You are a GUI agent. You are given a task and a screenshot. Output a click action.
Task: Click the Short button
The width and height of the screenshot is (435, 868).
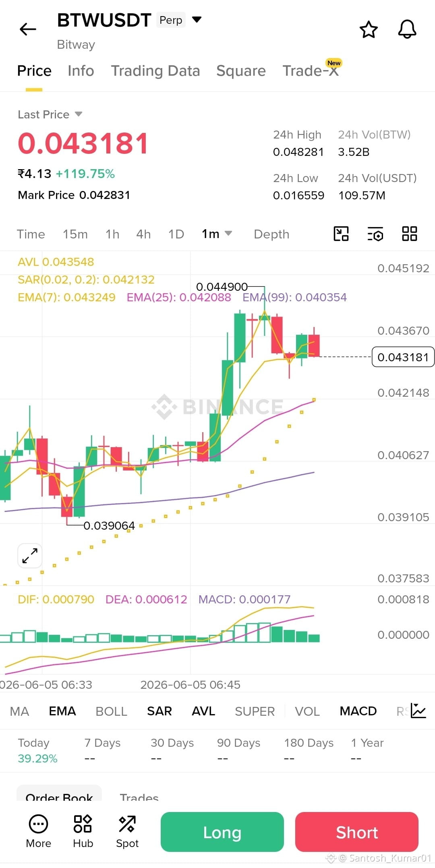pos(357,832)
